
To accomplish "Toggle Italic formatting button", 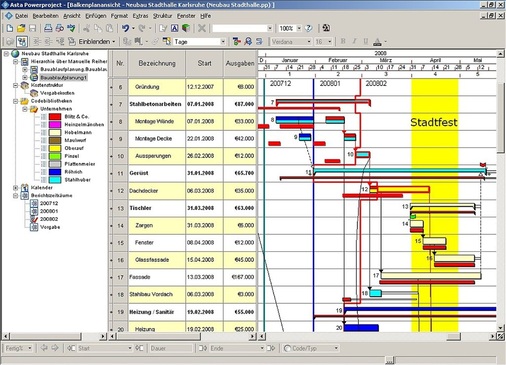I will click(x=354, y=41).
